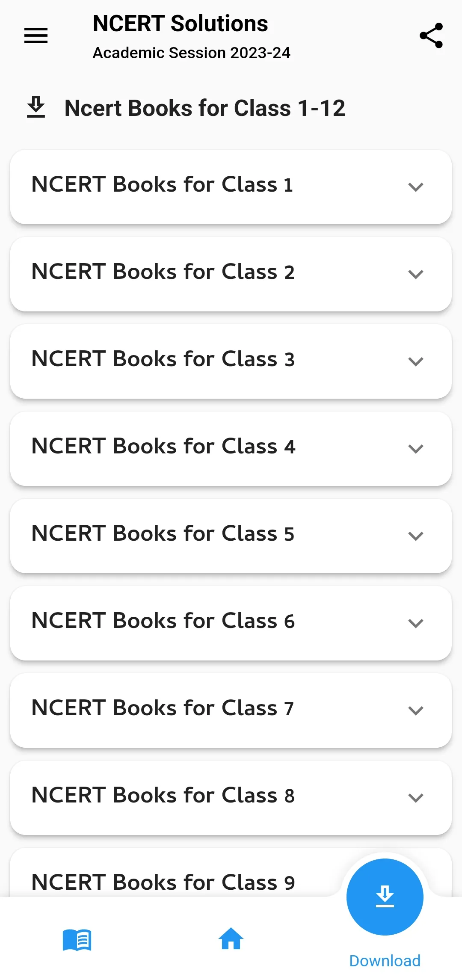Expand the Class 5 chevron arrow

(x=415, y=536)
